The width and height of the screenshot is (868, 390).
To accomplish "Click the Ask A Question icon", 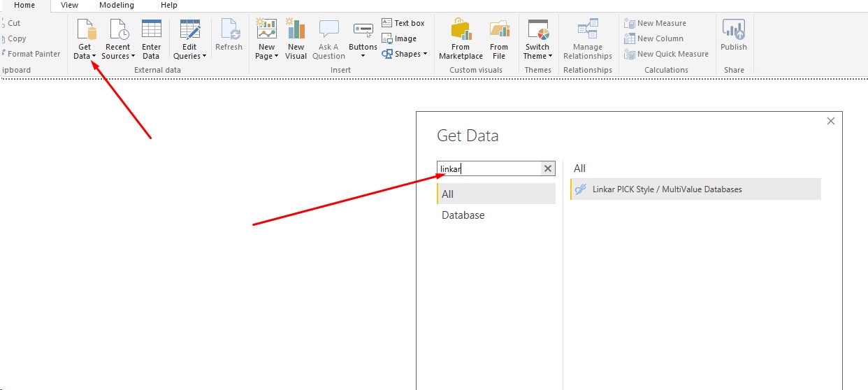I will click(x=328, y=29).
